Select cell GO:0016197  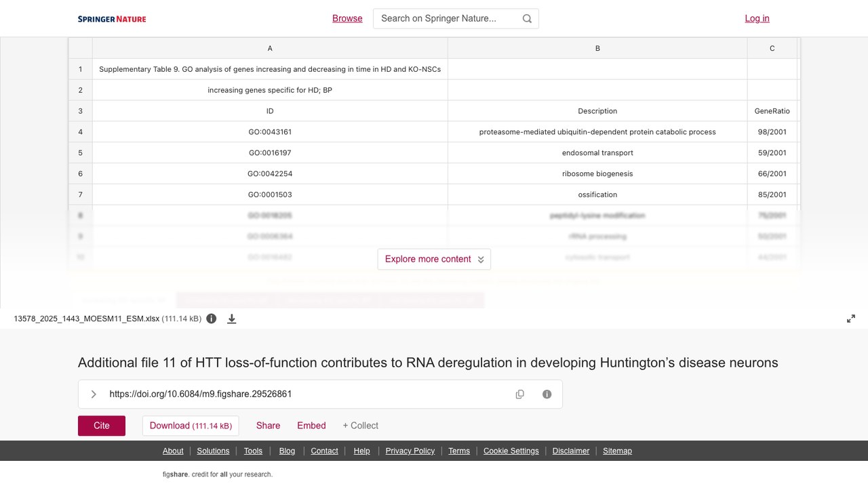[x=270, y=153]
